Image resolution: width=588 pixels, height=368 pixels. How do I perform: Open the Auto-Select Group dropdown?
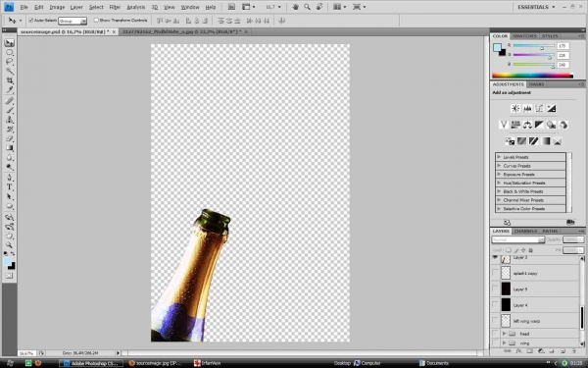(73, 21)
